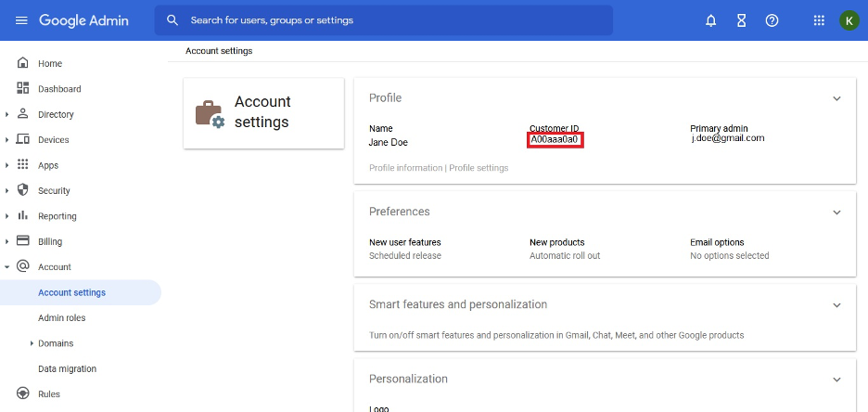Click the search magnifier icon

[172, 20]
